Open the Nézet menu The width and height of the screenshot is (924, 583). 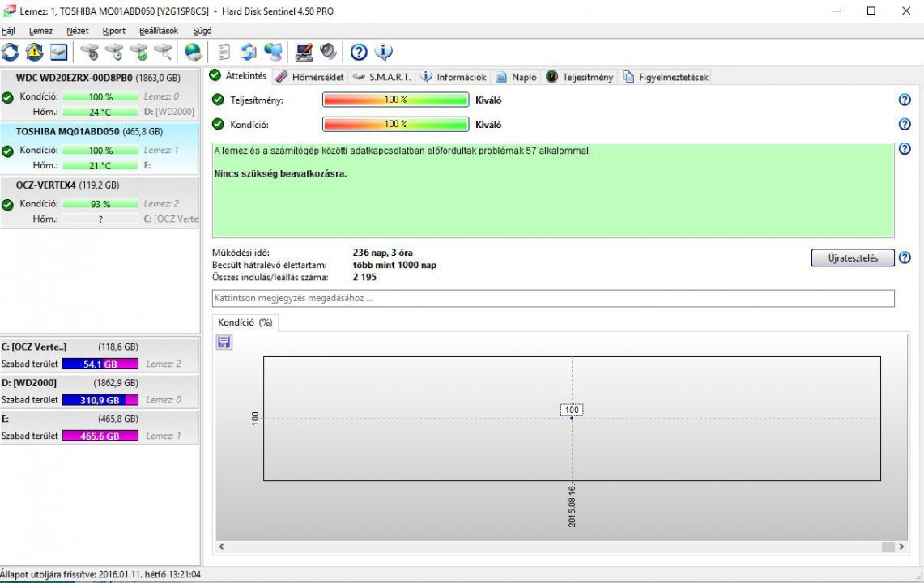click(x=77, y=31)
